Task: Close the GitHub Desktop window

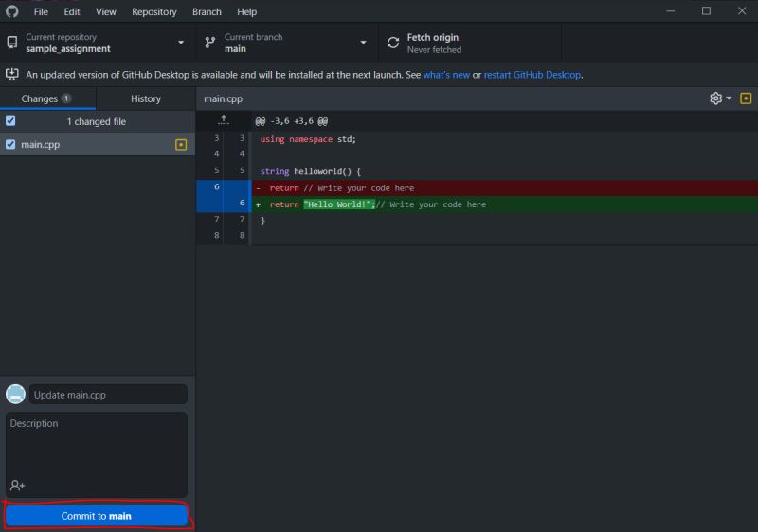Action: pos(742,11)
